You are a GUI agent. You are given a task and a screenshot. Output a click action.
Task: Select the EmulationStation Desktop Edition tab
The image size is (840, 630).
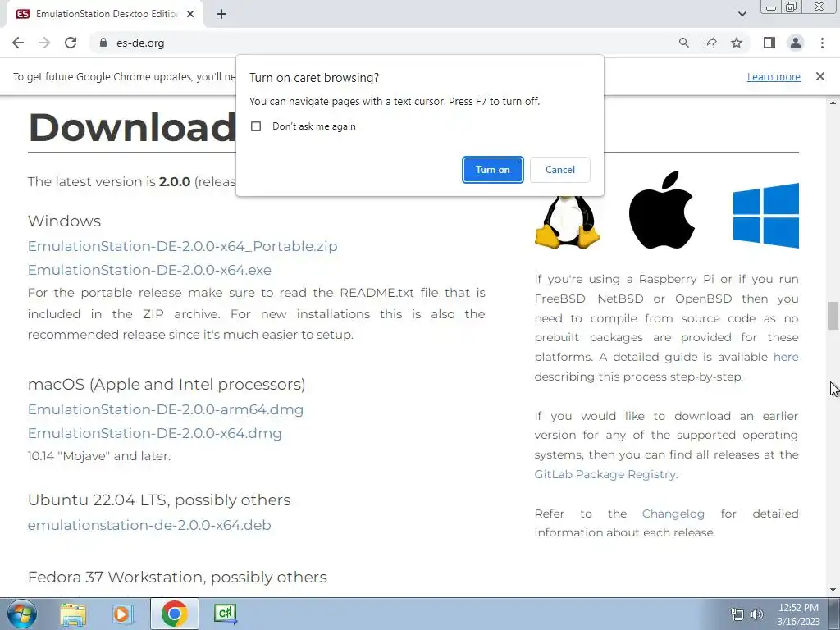point(105,14)
